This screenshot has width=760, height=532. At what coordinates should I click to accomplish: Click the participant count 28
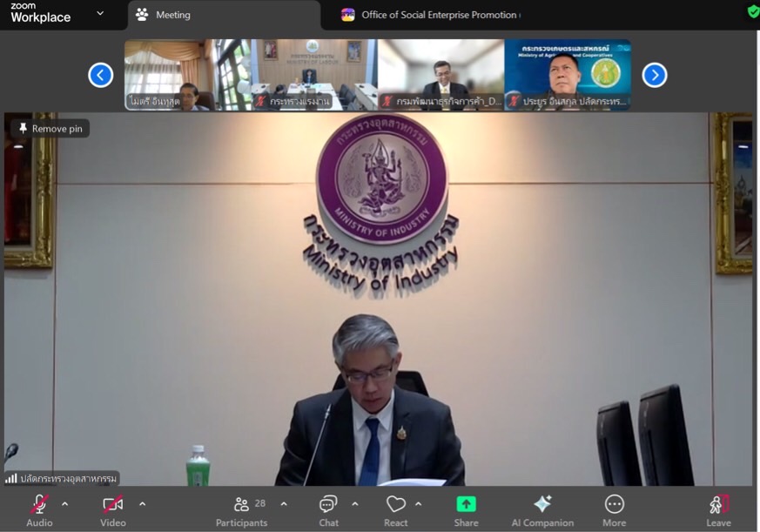260,503
